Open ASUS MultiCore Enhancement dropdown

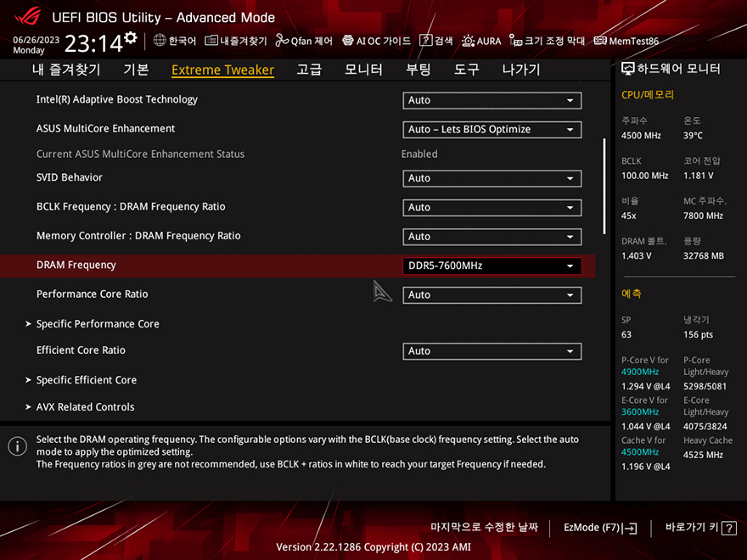(491, 130)
